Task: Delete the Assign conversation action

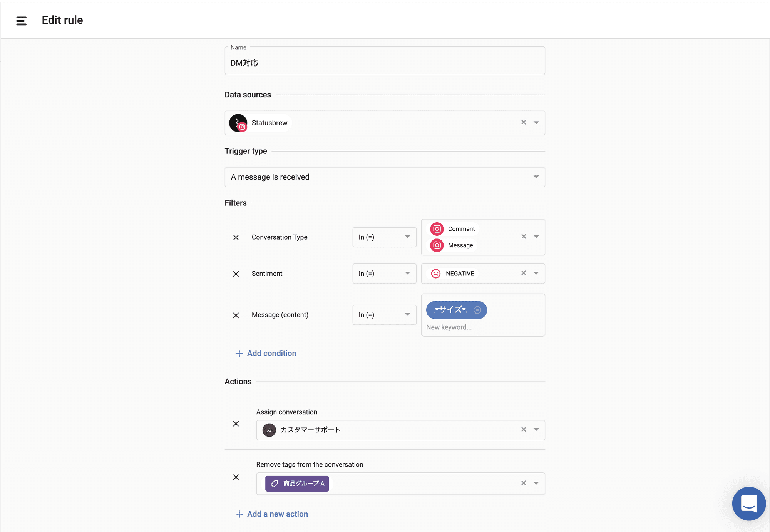Action: click(236, 424)
